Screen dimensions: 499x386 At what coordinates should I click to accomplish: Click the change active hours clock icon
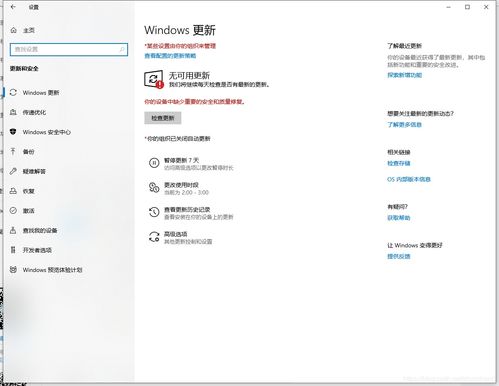coord(154,188)
